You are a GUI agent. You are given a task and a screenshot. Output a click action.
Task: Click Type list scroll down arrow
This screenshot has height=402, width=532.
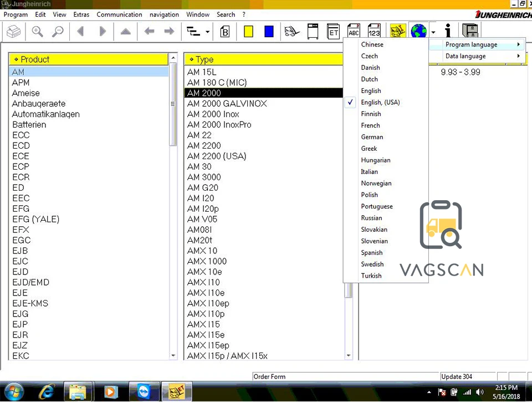click(x=349, y=355)
